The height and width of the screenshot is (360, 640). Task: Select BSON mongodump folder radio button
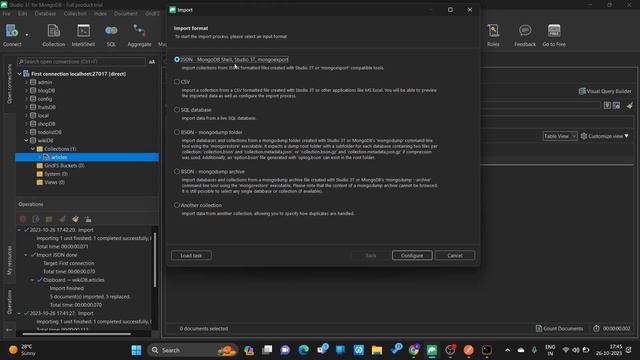[x=177, y=132]
